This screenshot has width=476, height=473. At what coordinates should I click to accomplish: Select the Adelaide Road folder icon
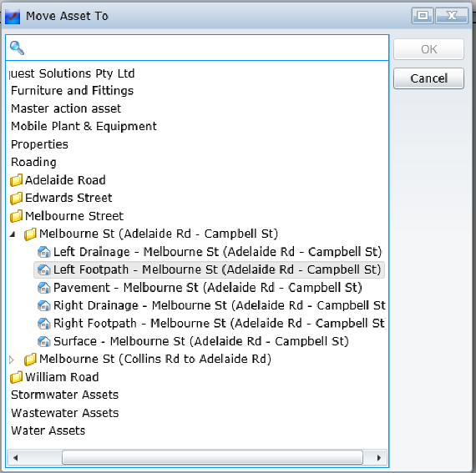click(x=16, y=180)
